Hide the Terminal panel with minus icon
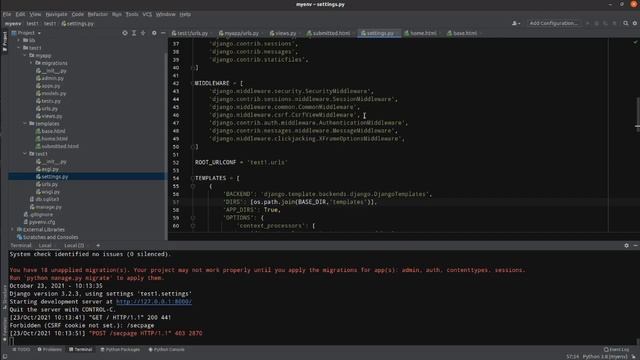The width and height of the screenshot is (640, 360). point(636,246)
